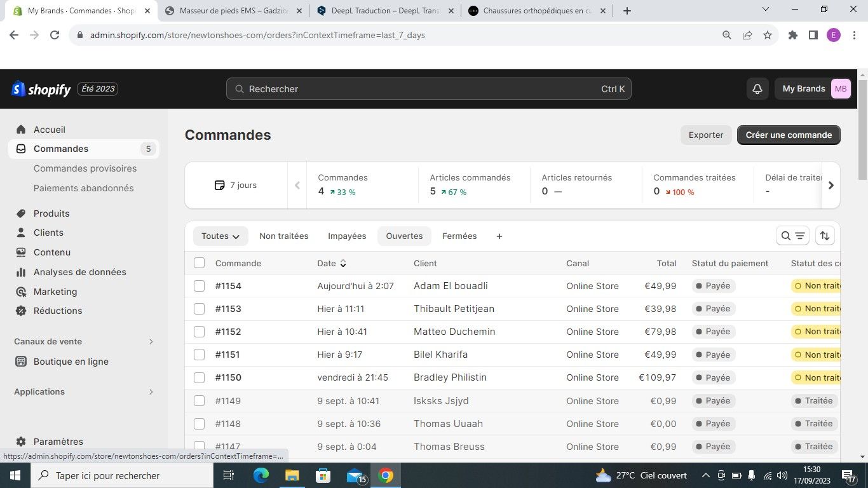Open the sort orders icon
Viewport: 868px width, 488px height.
824,236
